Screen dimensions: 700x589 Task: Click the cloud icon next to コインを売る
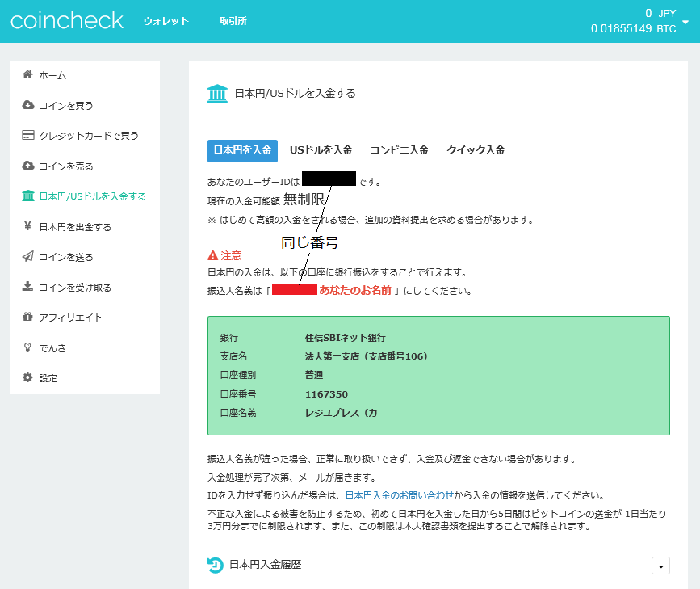[27, 166]
